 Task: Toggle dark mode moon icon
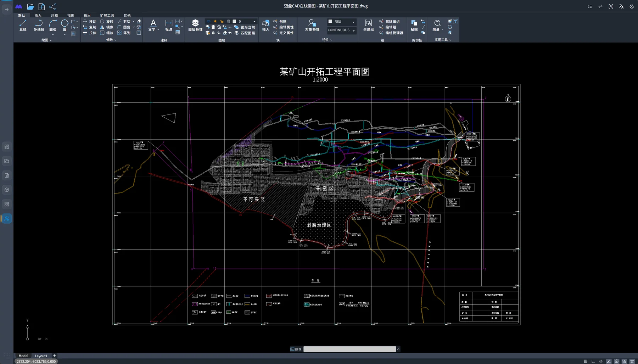632,6
